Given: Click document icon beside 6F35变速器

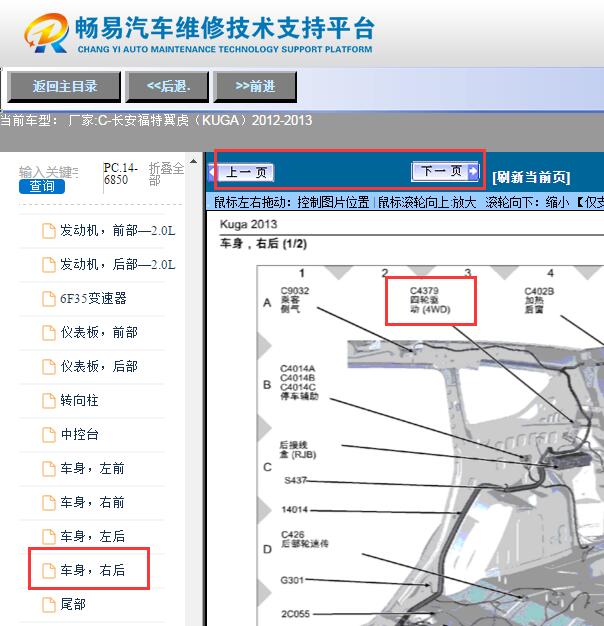Looking at the screenshot, I should point(49,299).
